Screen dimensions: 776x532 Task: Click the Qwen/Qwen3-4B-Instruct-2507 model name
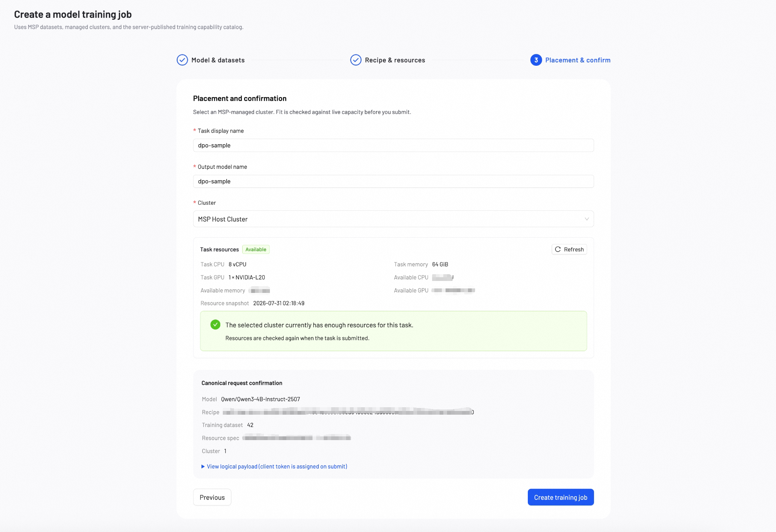point(260,399)
